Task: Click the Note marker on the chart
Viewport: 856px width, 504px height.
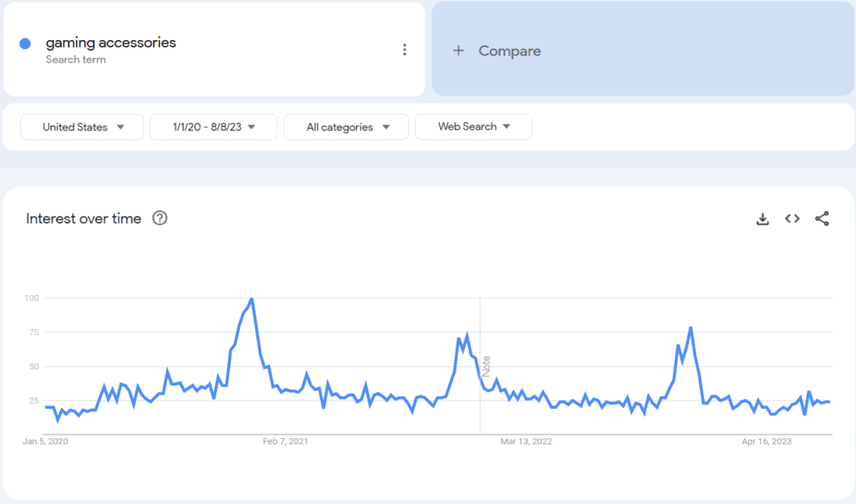Action: click(486, 366)
